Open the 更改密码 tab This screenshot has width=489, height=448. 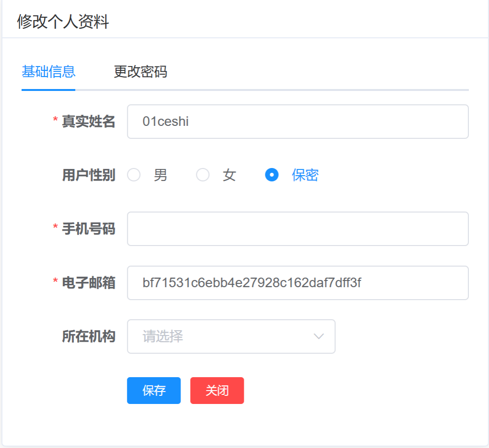click(140, 72)
